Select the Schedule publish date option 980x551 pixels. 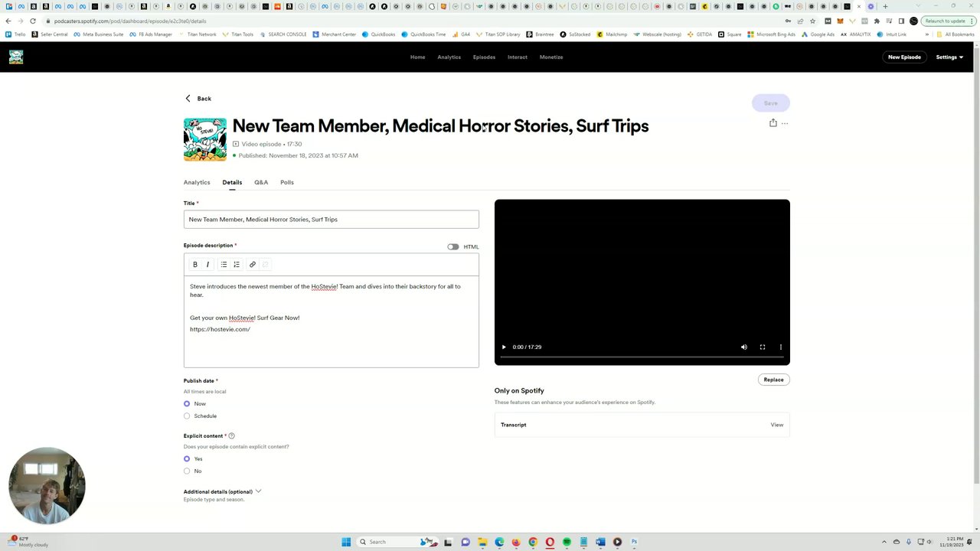click(x=187, y=416)
